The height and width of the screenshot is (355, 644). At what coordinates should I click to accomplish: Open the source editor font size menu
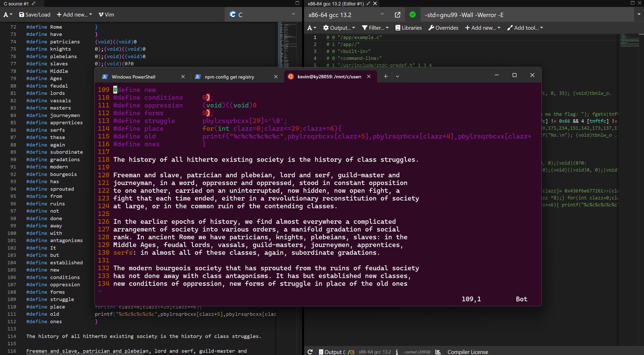point(8,15)
